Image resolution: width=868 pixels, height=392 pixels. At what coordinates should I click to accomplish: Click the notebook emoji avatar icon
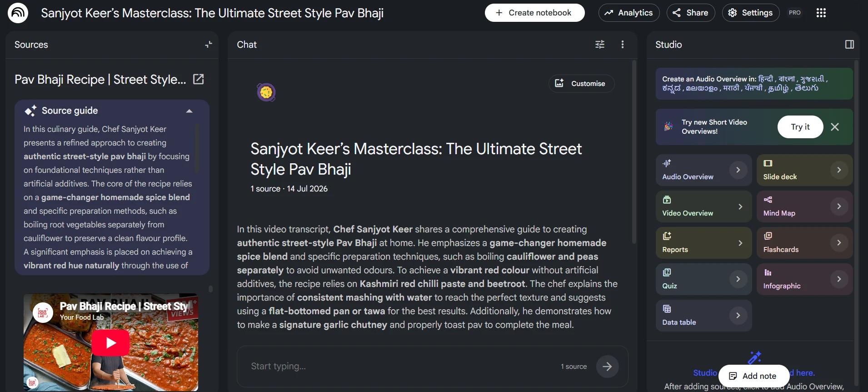266,92
